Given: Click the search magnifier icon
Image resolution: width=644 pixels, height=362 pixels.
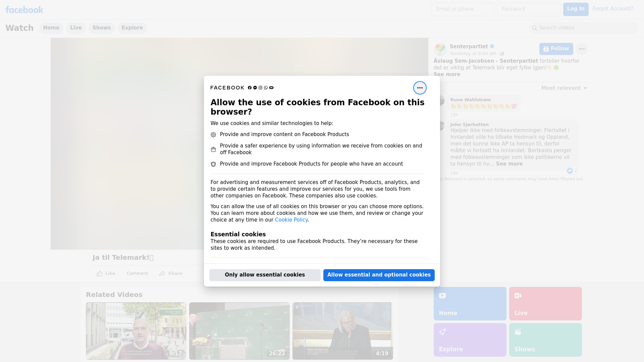Looking at the screenshot, I should tap(534, 28).
